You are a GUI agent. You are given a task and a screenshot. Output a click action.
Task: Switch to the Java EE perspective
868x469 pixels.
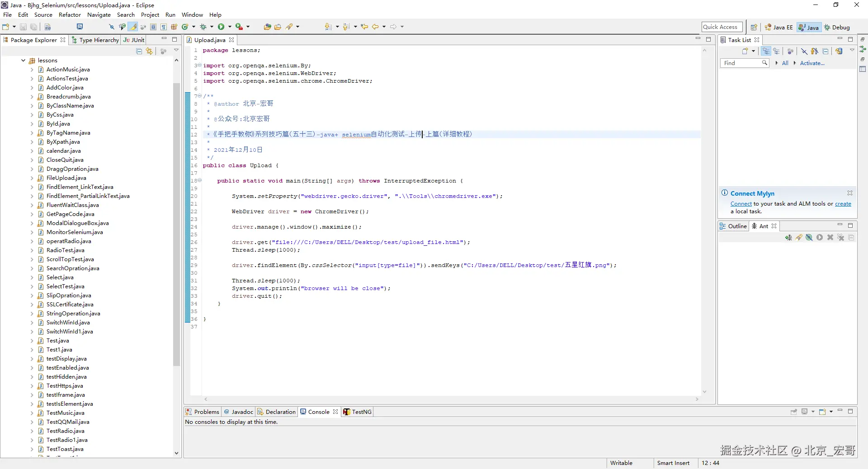pyautogui.click(x=779, y=27)
